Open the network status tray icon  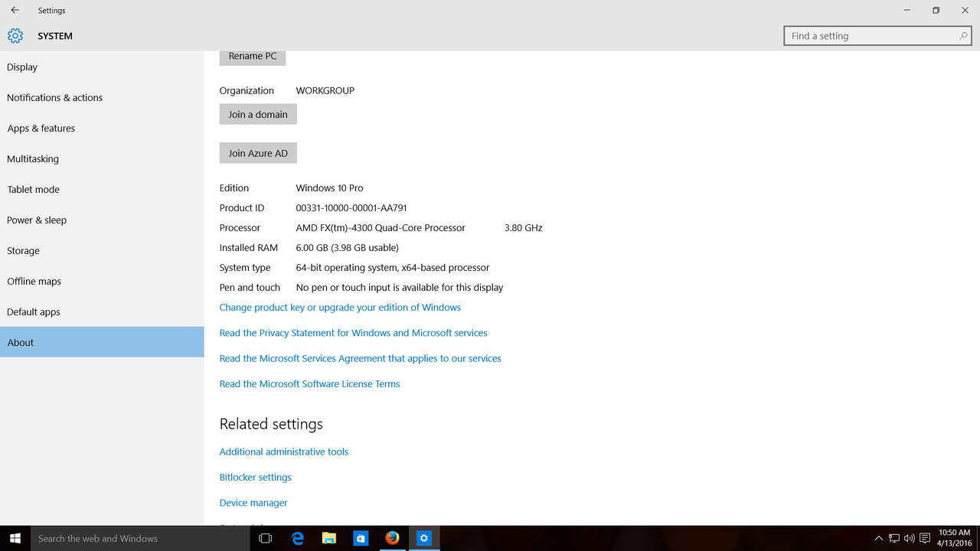pos(893,538)
